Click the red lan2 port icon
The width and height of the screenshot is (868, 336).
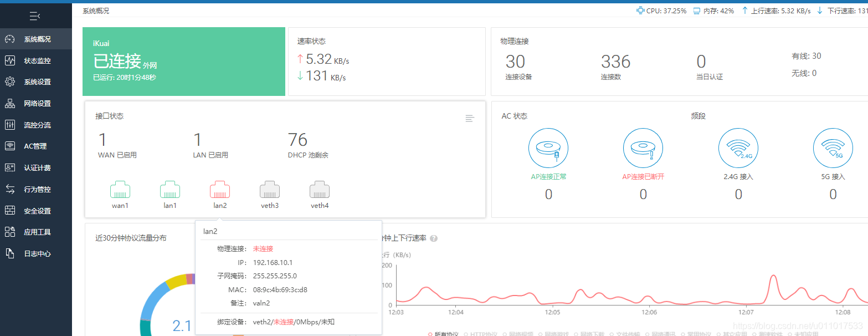(x=220, y=190)
